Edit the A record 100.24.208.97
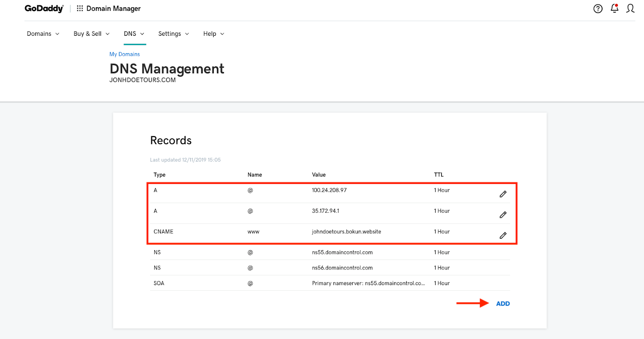This screenshot has height=339, width=644. coord(503,194)
